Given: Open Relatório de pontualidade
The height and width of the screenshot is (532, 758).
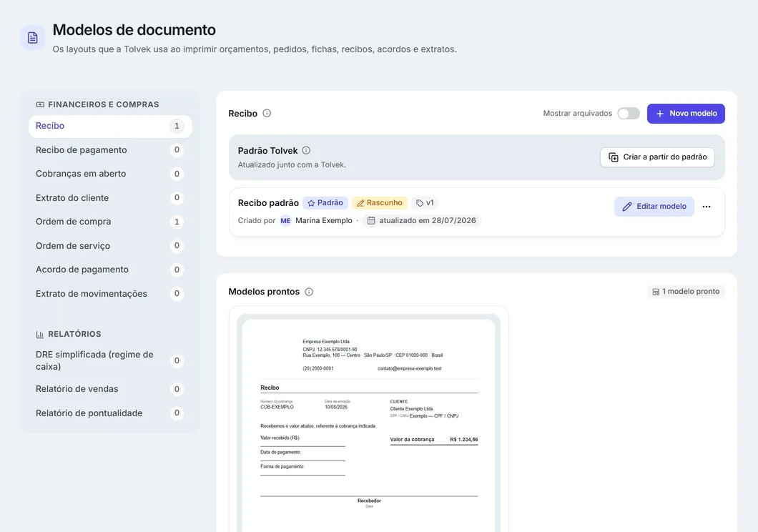Looking at the screenshot, I should tap(110, 413).
